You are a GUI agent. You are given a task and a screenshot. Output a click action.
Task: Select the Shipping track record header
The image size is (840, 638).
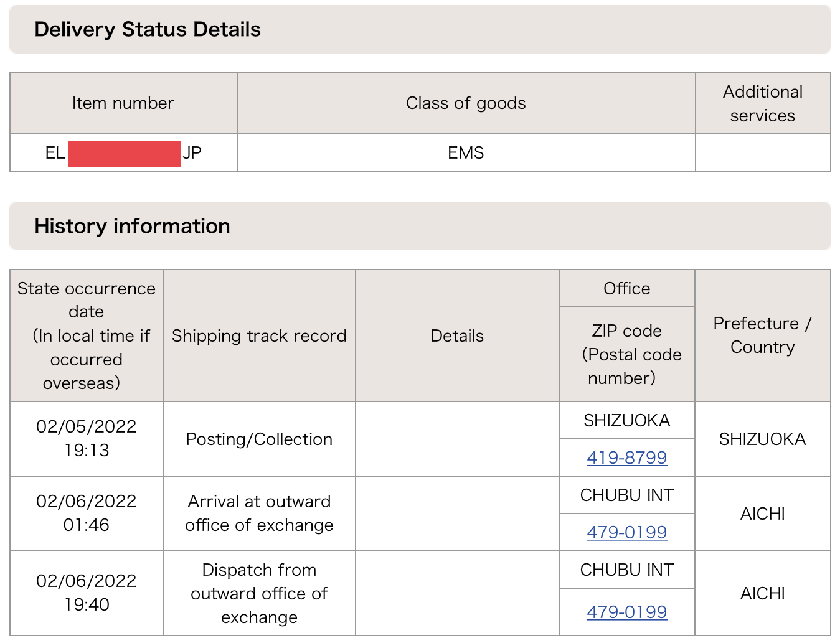coord(259,336)
